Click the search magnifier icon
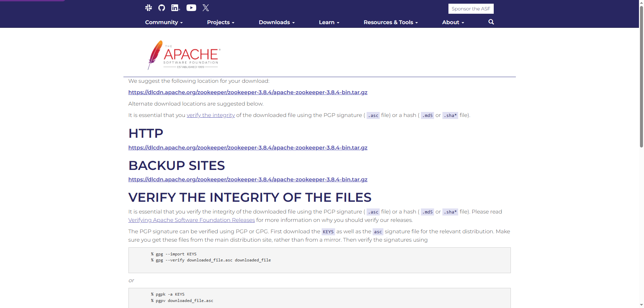 click(x=491, y=22)
